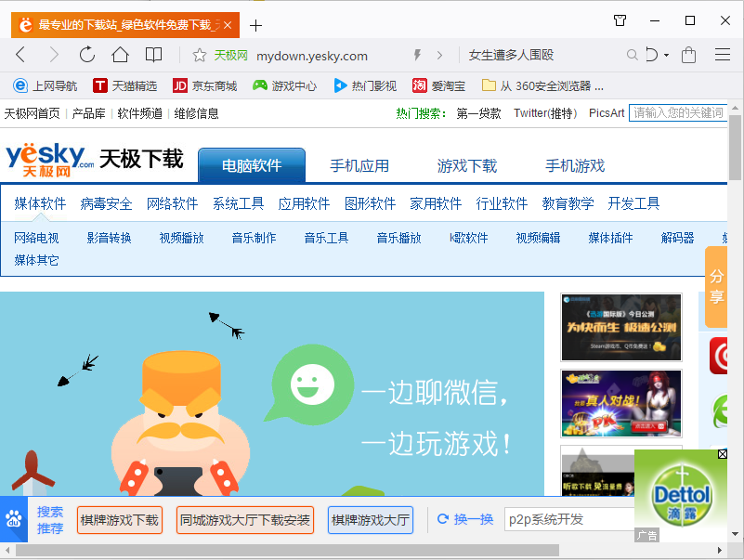Select the 教育教学 category
Screen dimensions: 744x560
(x=568, y=203)
